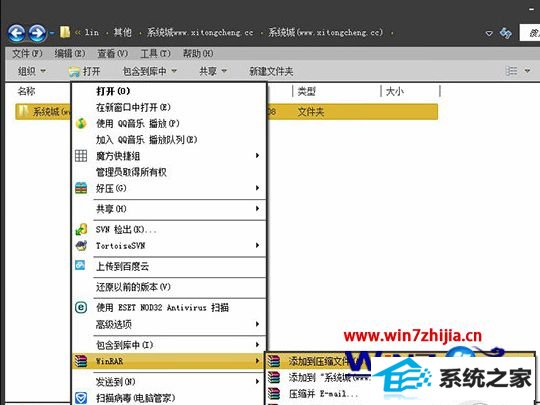Expand the 共享(H) context submenu
The height and width of the screenshot is (405, 540).
(x=169, y=209)
